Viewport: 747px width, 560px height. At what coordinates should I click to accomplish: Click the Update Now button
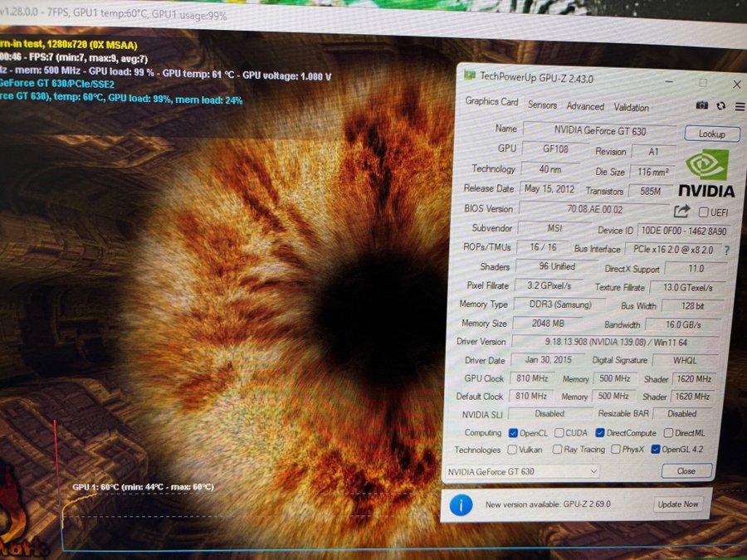coord(677,504)
